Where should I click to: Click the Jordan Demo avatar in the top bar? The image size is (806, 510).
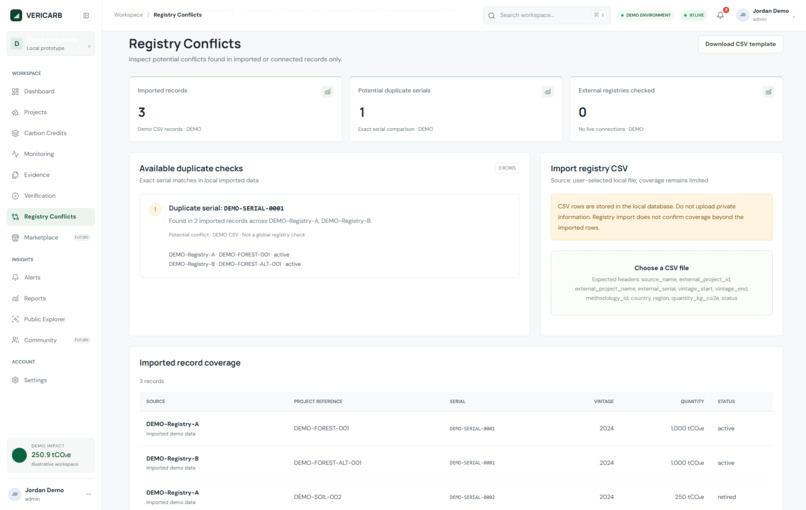(x=742, y=15)
